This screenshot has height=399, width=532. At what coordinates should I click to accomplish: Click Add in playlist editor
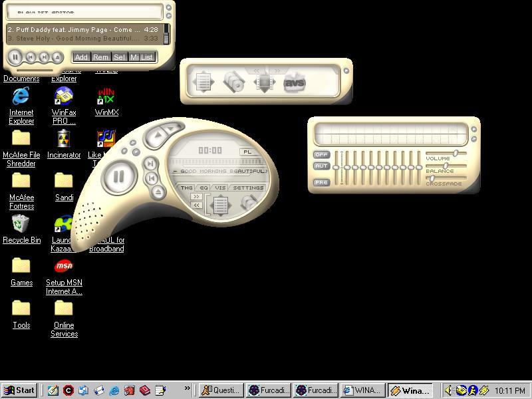[81, 57]
